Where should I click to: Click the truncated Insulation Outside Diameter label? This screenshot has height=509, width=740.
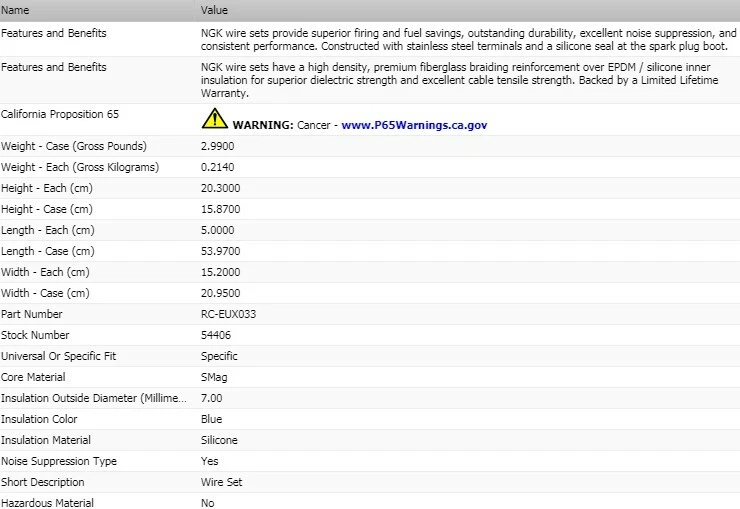click(x=94, y=398)
